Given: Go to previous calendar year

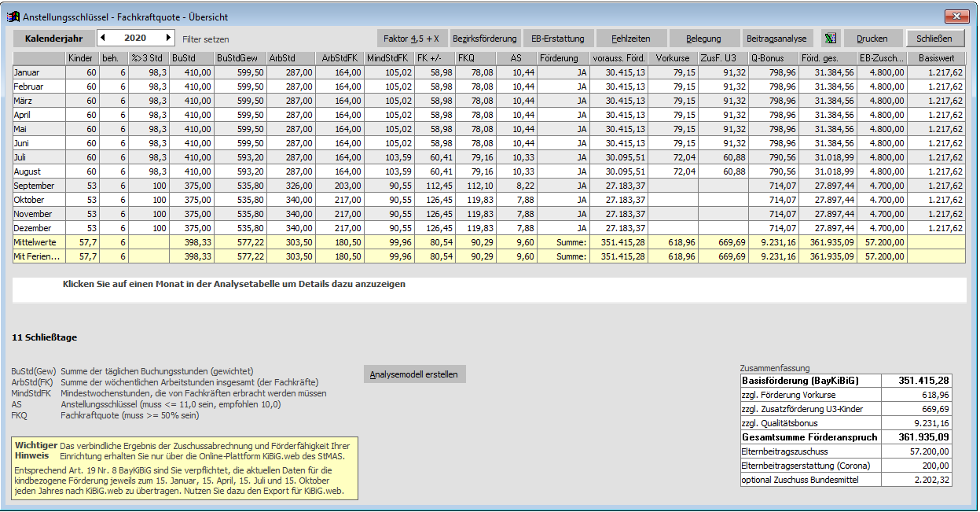Looking at the screenshot, I should pos(102,38).
